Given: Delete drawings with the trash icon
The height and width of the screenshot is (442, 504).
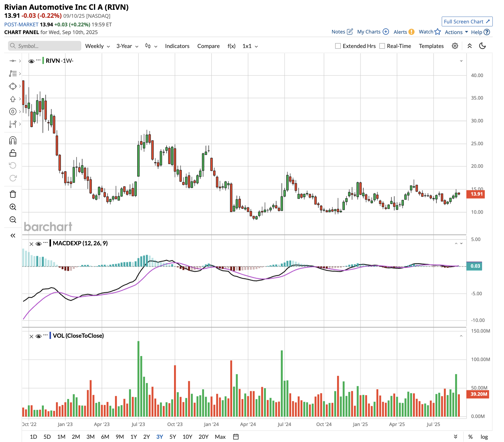Looking at the screenshot, I should coord(13,194).
